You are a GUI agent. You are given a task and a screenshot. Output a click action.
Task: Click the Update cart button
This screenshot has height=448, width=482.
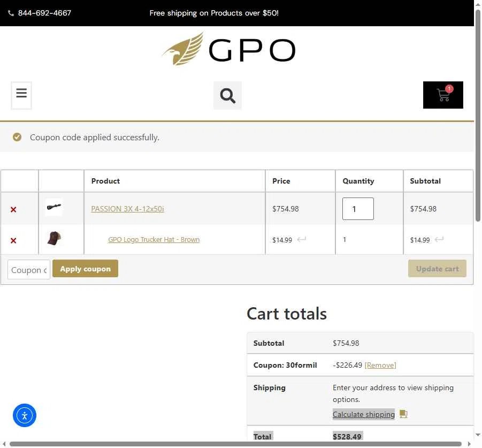tap(437, 269)
